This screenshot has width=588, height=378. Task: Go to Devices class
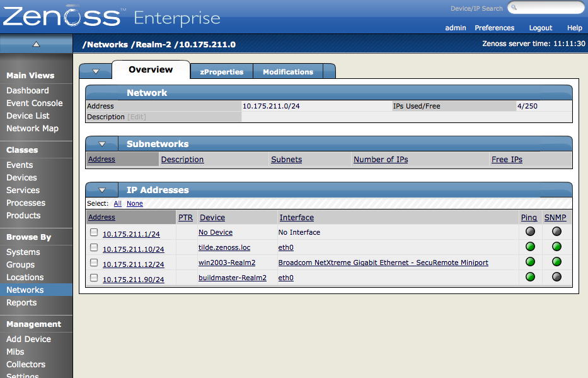point(22,177)
